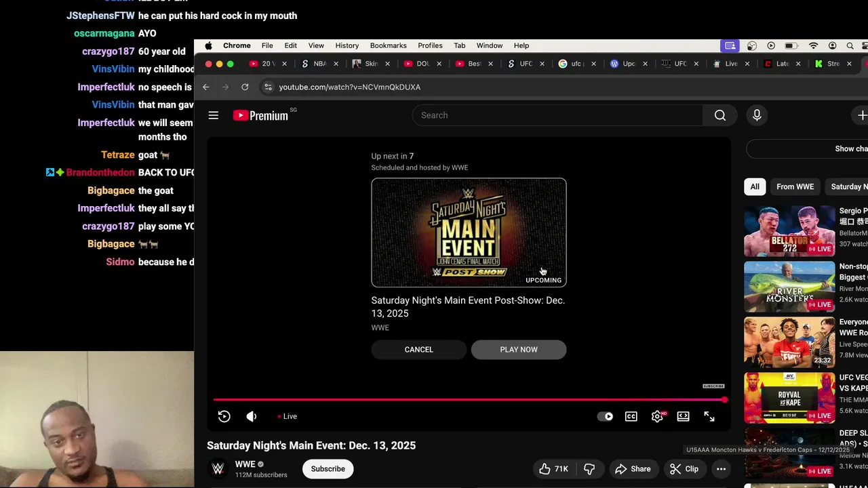Open the YouTube hamburger guide menu
Viewport: 868px width, 488px height.
coord(214,115)
